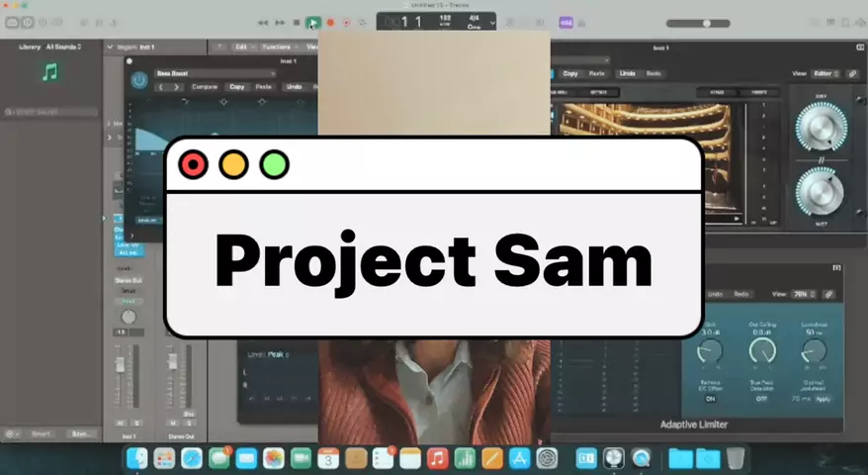This screenshot has width=868, height=475.
Task: Click the green music note library icon
Action: click(x=50, y=71)
